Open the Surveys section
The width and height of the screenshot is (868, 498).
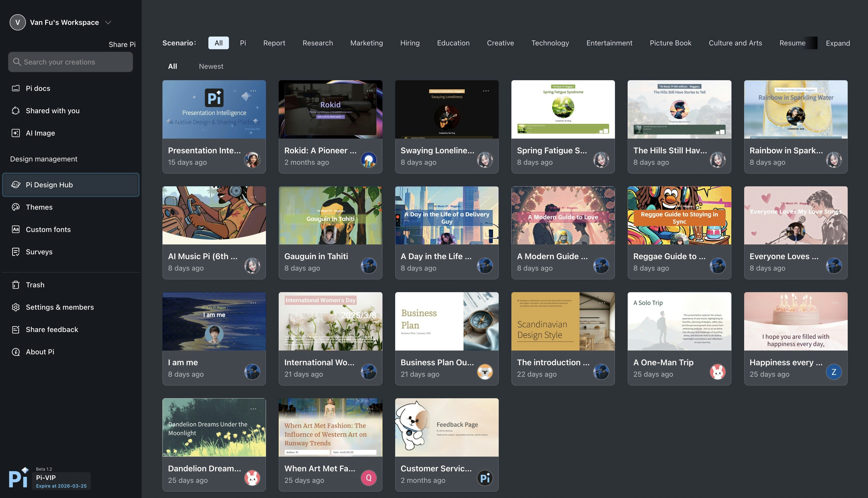point(39,252)
